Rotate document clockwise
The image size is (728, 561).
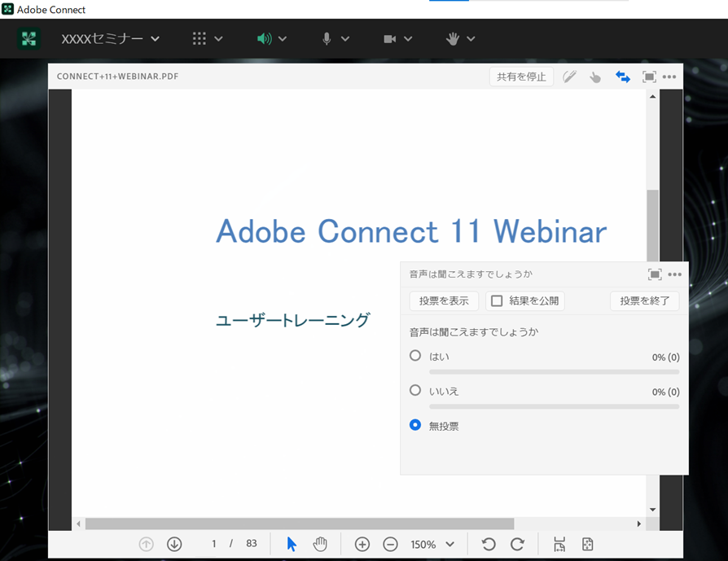517,544
